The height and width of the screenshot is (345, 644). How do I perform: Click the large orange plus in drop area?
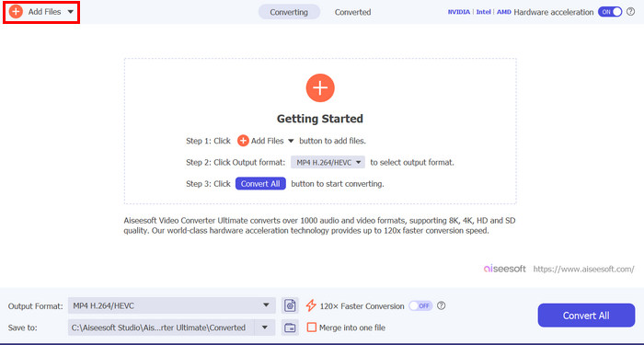click(x=320, y=88)
